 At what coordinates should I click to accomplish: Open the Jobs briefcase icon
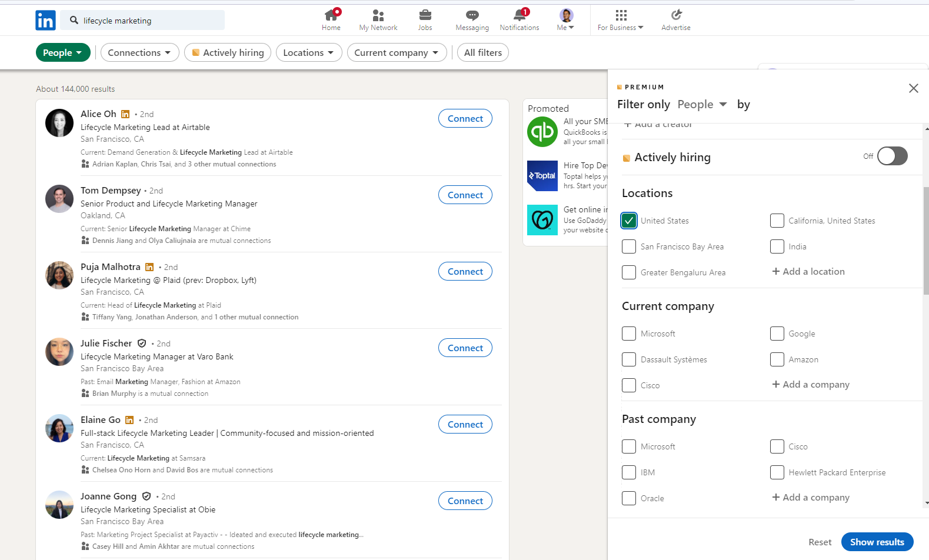(425, 15)
